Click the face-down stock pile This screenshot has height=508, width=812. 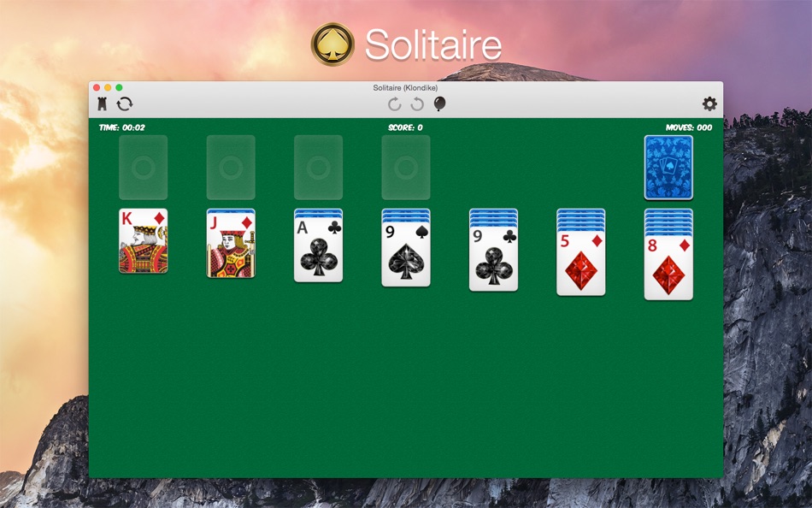[668, 168]
